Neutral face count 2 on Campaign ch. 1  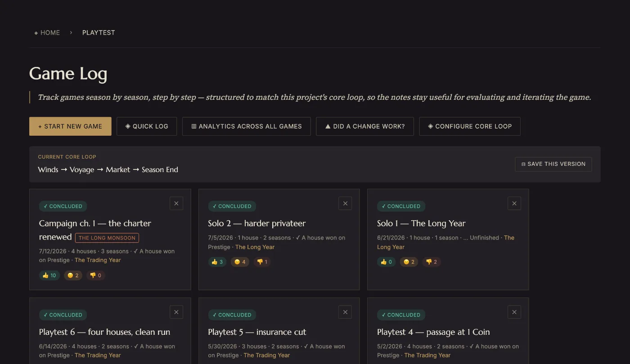(x=73, y=275)
